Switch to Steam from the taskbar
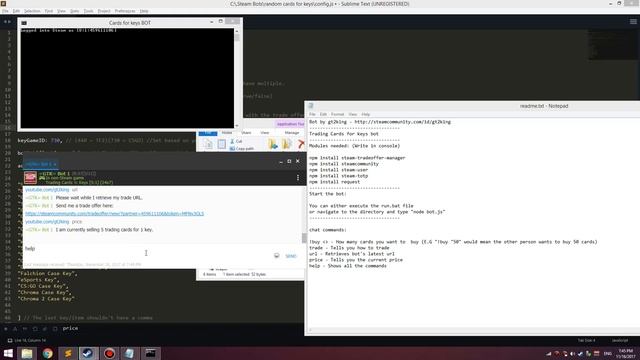The height and width of the screenshot is (360, 640). point(88,353)
